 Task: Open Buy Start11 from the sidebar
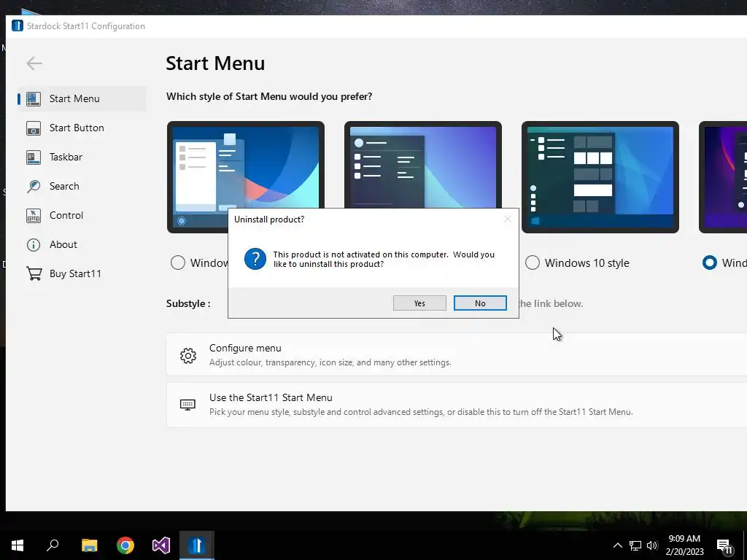point(82,273)
